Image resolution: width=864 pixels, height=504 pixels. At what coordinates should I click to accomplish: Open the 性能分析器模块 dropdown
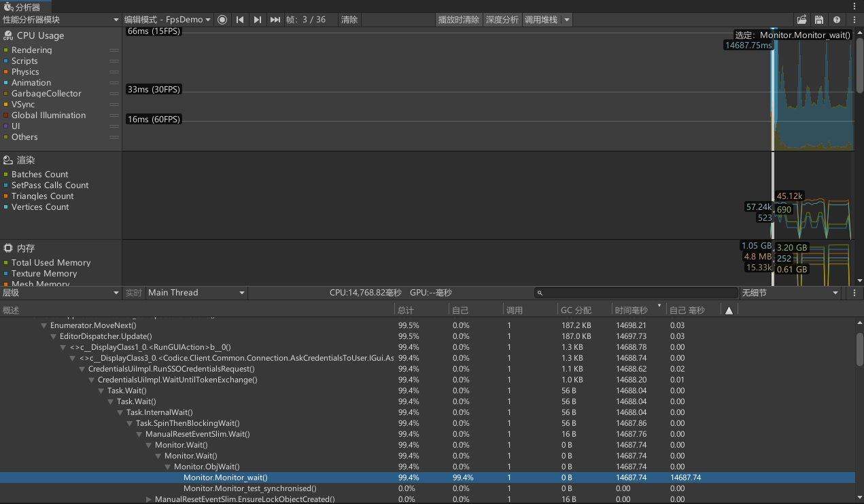(x=60, y=20)
